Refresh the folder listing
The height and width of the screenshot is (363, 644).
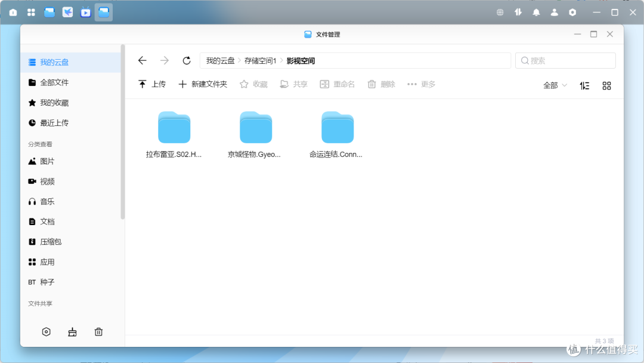187,60
